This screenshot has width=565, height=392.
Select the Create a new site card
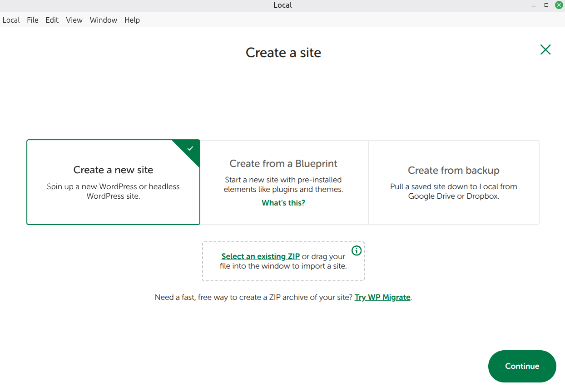(113, 182)
